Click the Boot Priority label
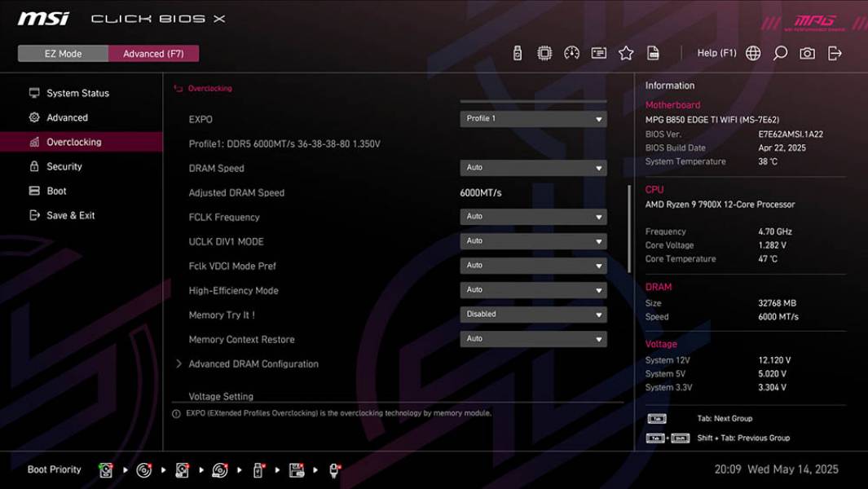868x489 pixels. click(55, 469)
